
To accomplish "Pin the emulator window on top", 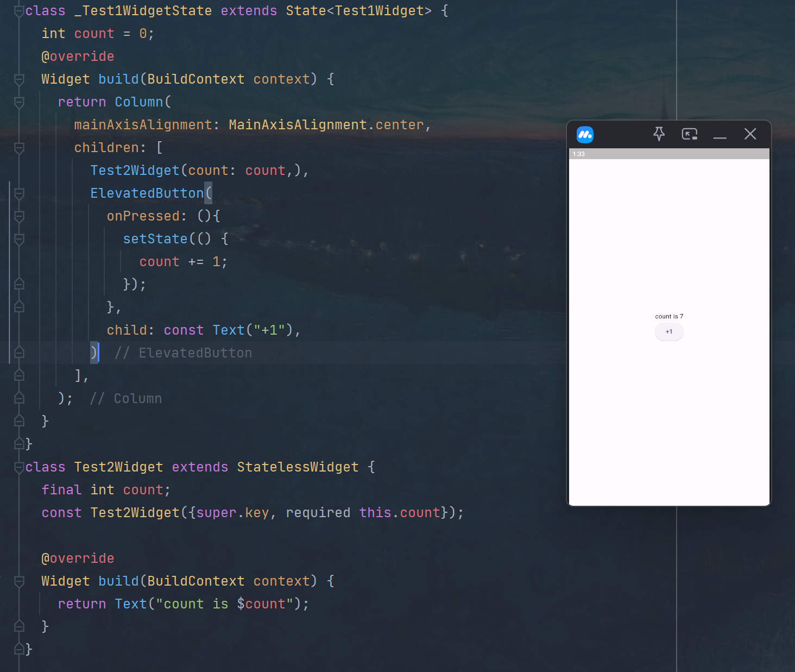I will point(659,134).
